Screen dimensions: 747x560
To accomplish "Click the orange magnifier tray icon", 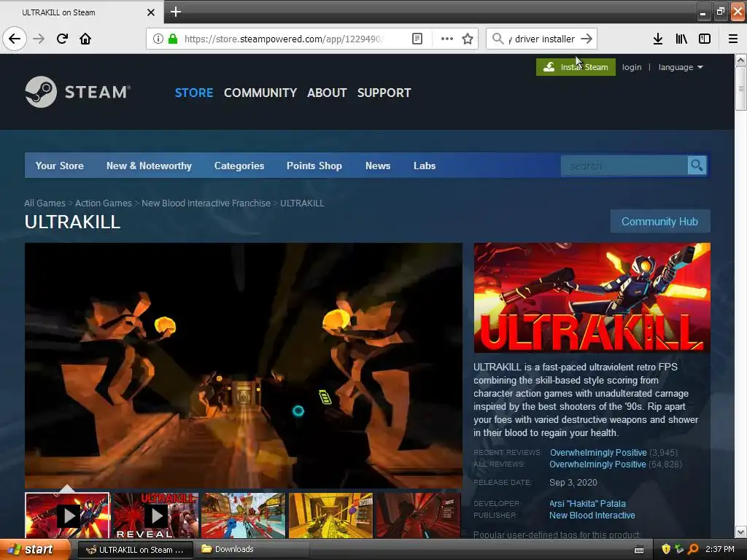I will coord(693,549).
